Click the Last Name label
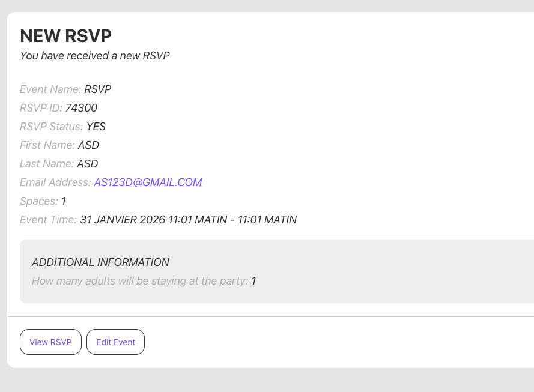This screenshot has height=392, width=534. click(47, 164)
